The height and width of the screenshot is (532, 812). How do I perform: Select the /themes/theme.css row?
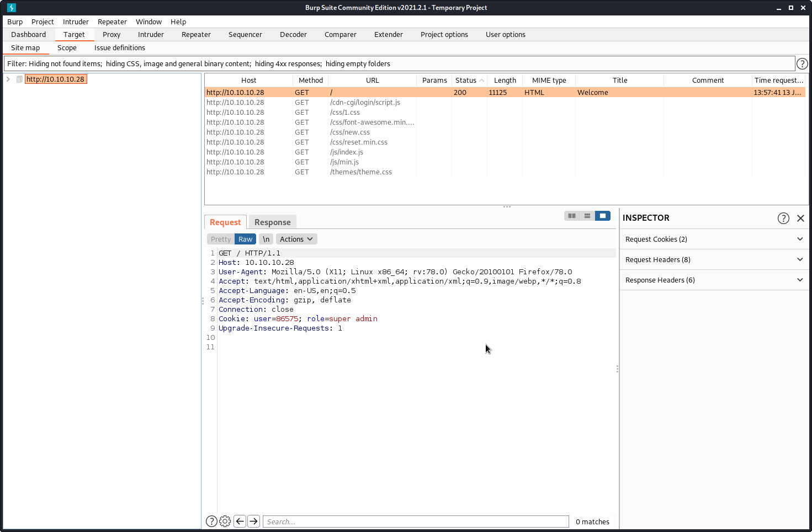(x=505, y=172)
